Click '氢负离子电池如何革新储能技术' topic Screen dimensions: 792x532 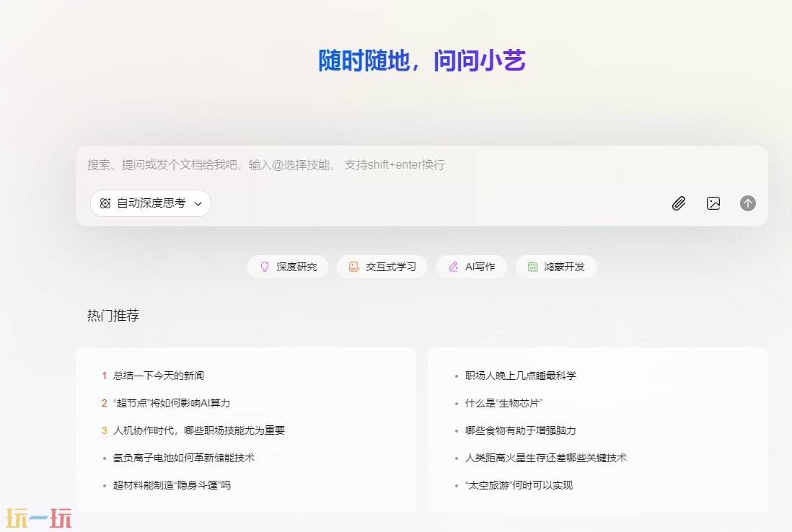point(185,458)
